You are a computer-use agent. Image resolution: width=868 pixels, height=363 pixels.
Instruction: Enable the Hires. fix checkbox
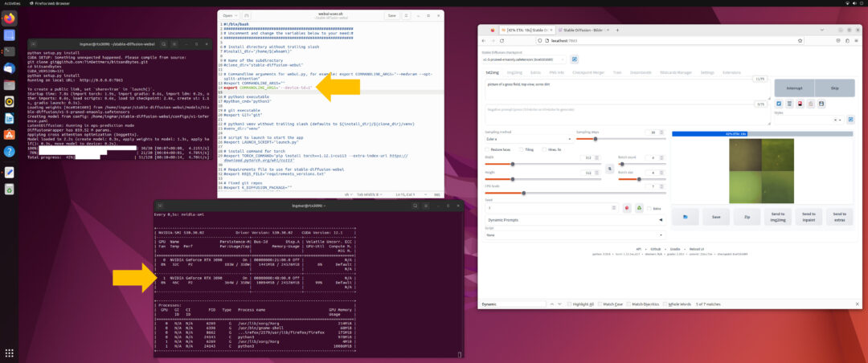(x=545, y=149)
